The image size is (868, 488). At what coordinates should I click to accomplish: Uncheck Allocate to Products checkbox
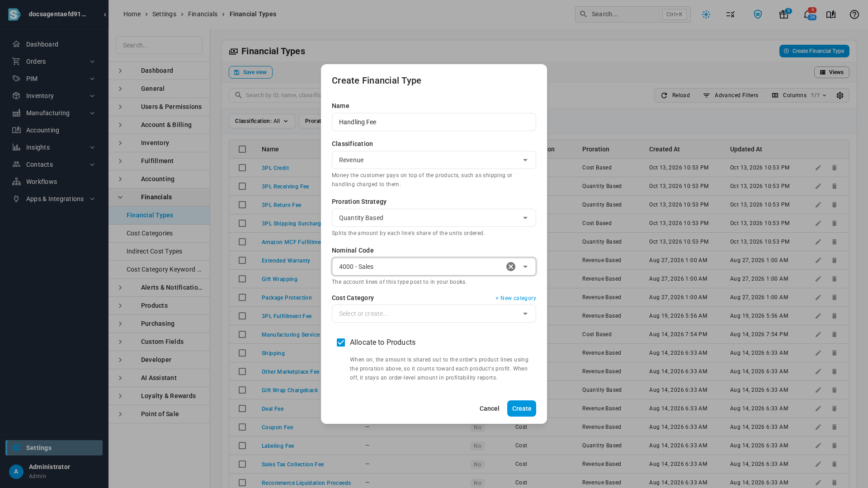(341, 343)
